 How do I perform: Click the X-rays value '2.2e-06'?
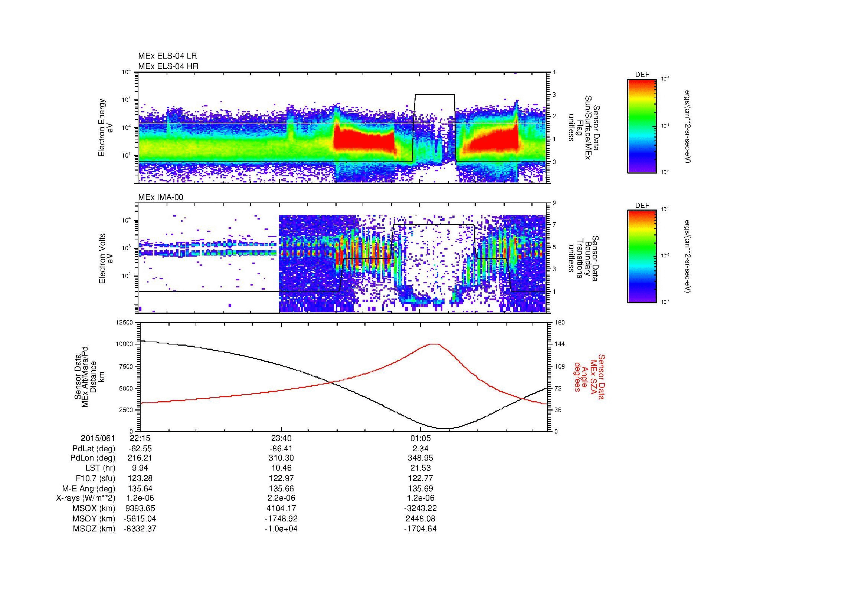coord(281,498)
